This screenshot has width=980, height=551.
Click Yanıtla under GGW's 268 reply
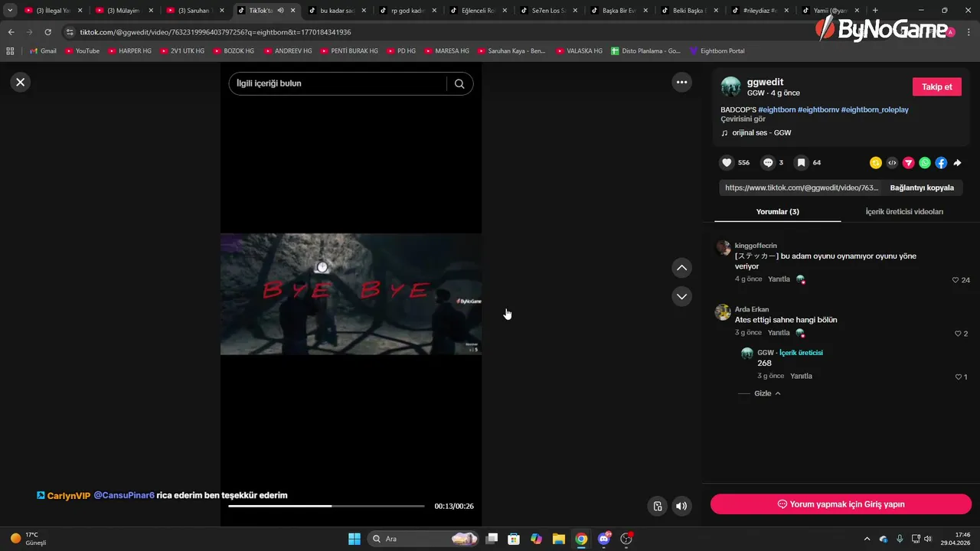point(801,376)
